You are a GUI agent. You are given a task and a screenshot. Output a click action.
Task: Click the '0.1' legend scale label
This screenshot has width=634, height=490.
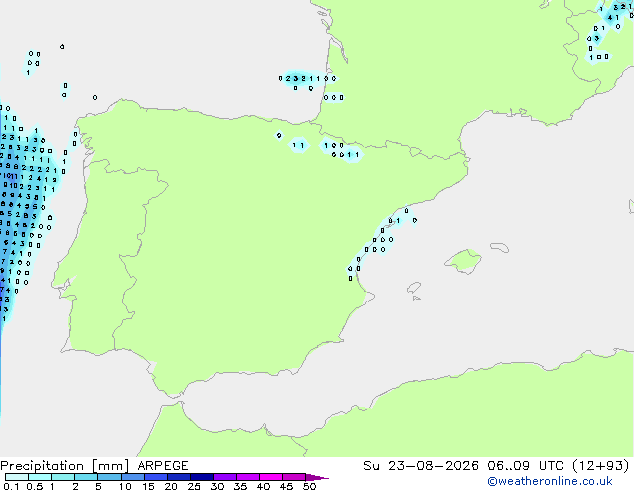[x=11, y=486]
